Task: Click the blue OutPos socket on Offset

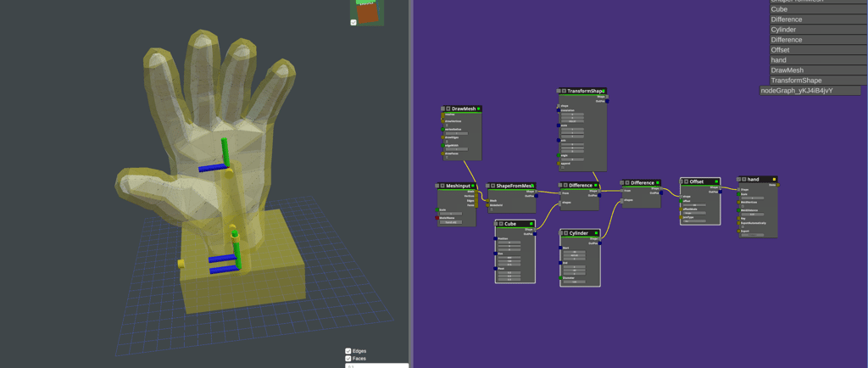Action: (721, 192)
